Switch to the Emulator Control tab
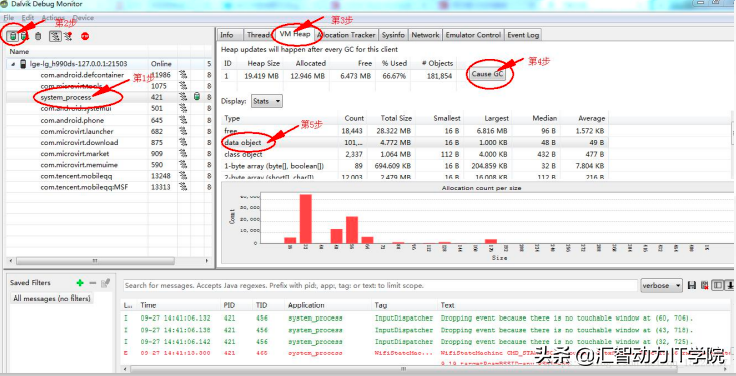The image size is (736, 376). tap(473, 35)
